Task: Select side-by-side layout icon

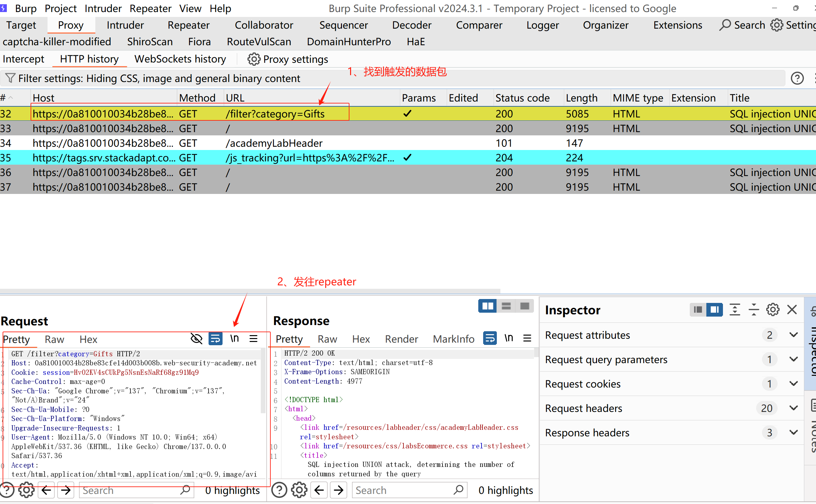Action: (x=487, y=306)
